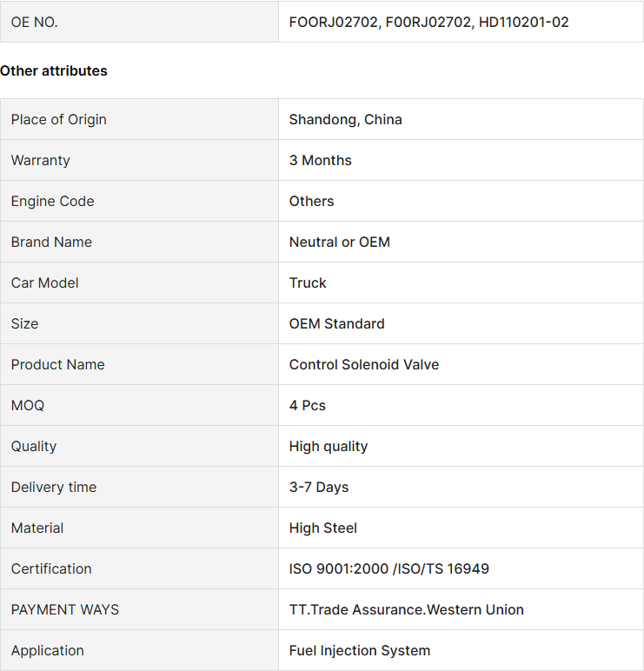Click the OE NO. label cell
The width and height of the screenshot is (644, 671).
(140, 22)
